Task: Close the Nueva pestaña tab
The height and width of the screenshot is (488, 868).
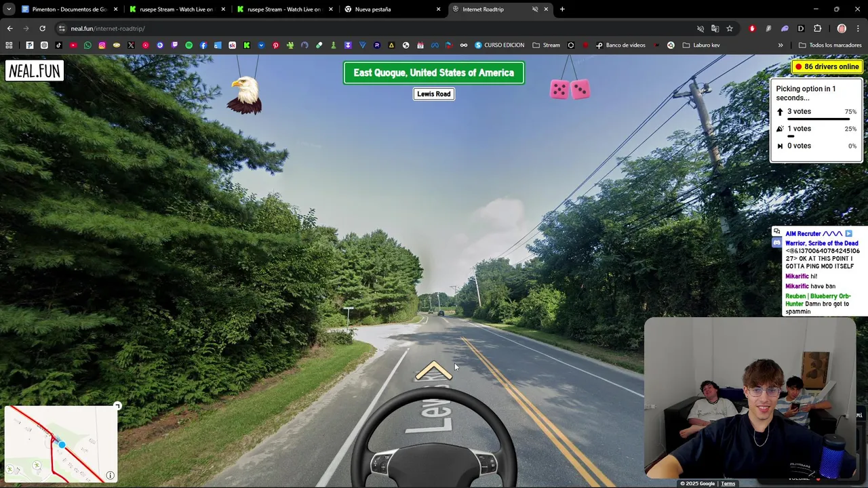Action: tap(438, 9)
